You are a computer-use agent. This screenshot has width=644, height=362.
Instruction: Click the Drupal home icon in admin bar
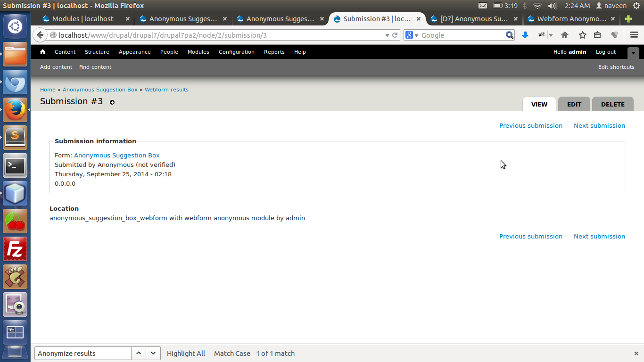coord(42,52)
